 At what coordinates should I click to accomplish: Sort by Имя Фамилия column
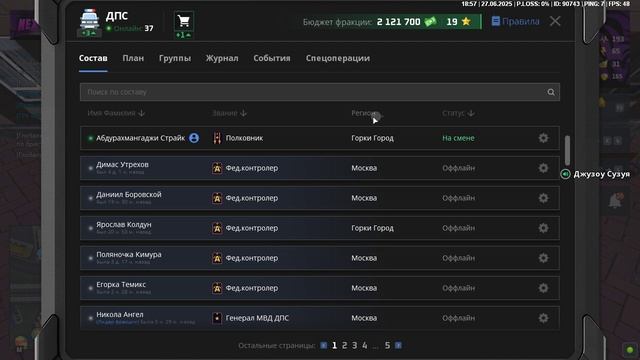[116, 113]
